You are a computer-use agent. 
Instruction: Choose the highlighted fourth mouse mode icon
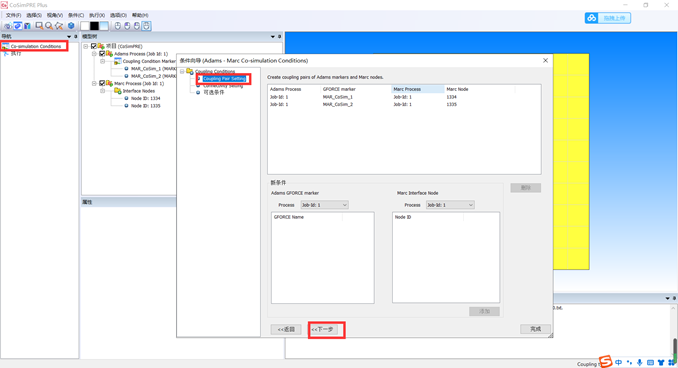[147, 26]
